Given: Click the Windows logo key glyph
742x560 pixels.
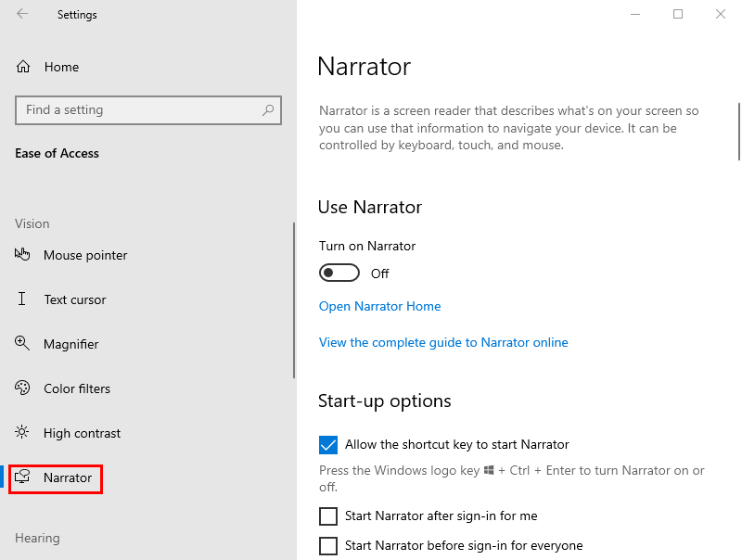Looking at the screenshot, I should [x=489, y=470].
